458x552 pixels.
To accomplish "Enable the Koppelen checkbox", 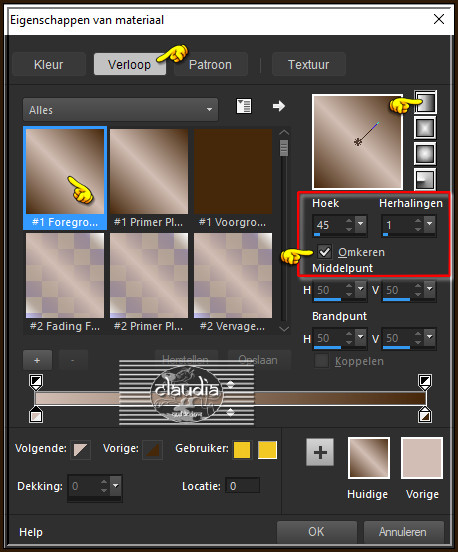I will coord(321,361).
